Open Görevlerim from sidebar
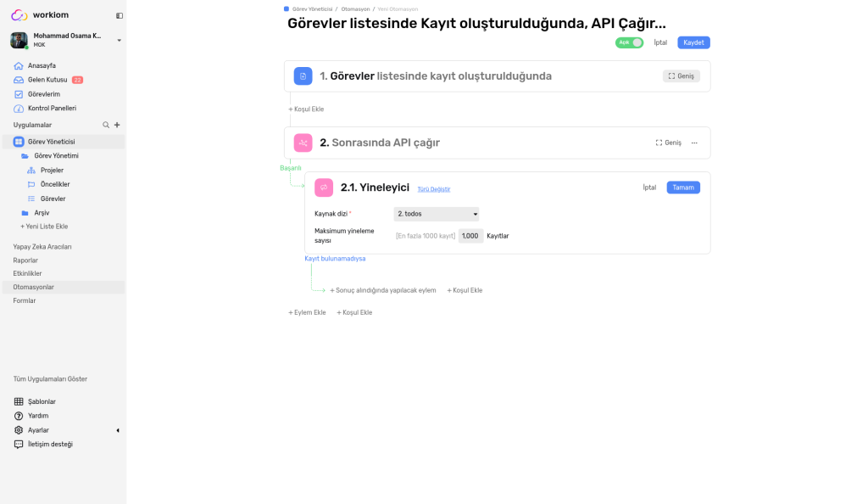Image resolution: width=868 pixels, height=504 pixels. (x=44, y=94)
